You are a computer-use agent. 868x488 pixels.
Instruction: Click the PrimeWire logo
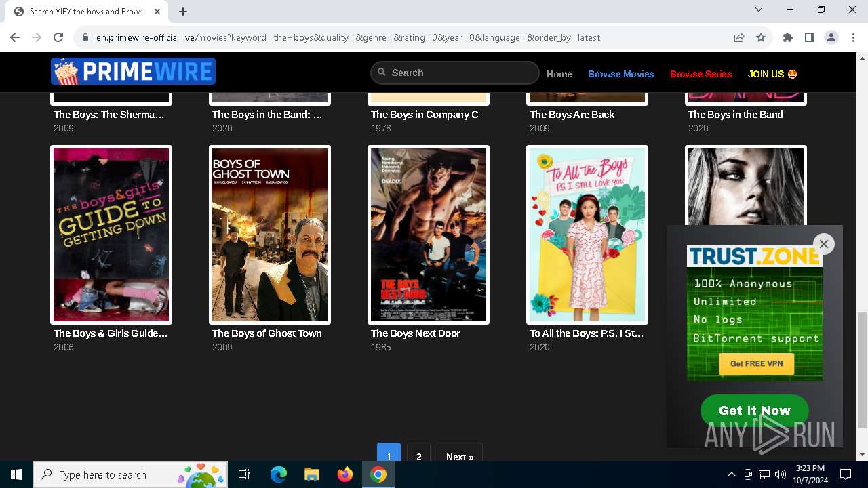point(133,71)
